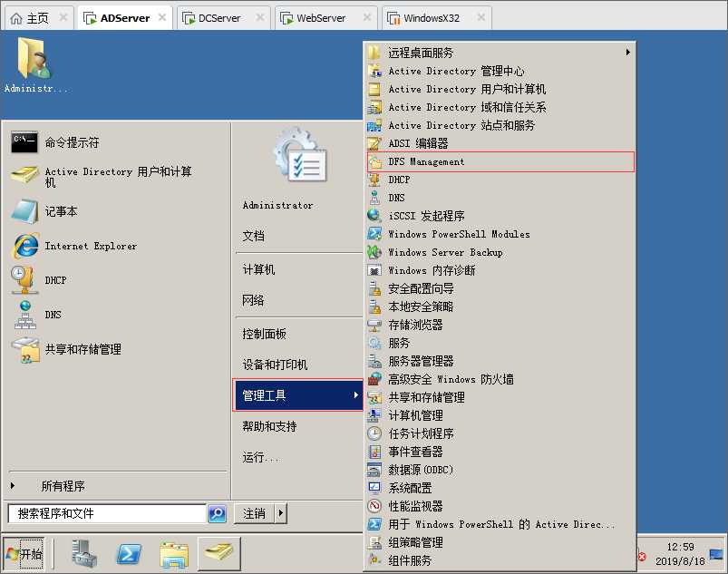Click the DHCP icon in 管理工具 submenu
Image resolution: width=728 pixels, height=574 pixels.
coord(374,180)
